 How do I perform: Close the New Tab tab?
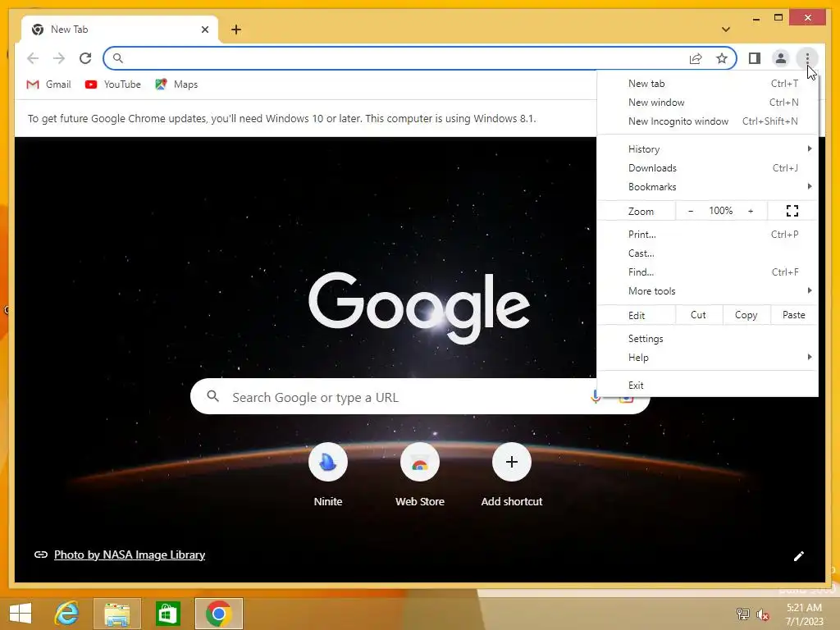click(x=204, y=30)
